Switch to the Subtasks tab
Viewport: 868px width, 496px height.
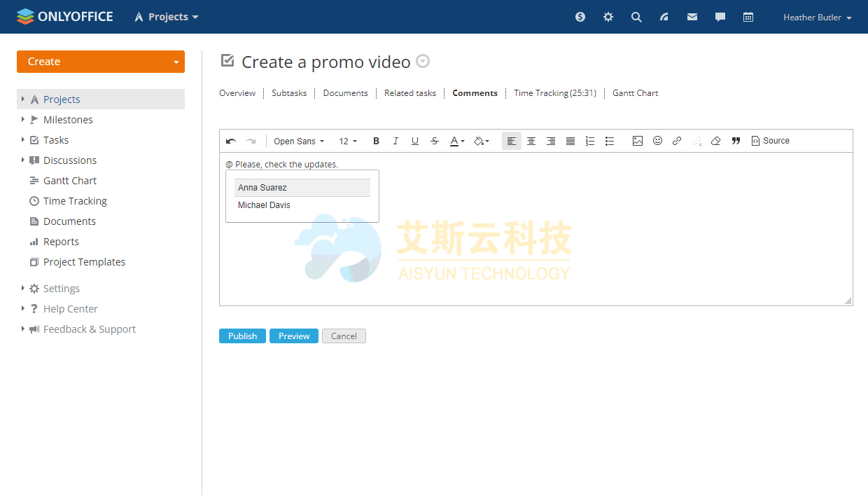pos(289,93)
